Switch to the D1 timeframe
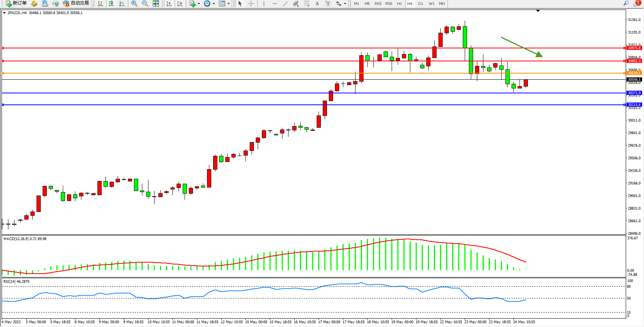The height and width of the screenshot is (327, 644). (421, 3)
